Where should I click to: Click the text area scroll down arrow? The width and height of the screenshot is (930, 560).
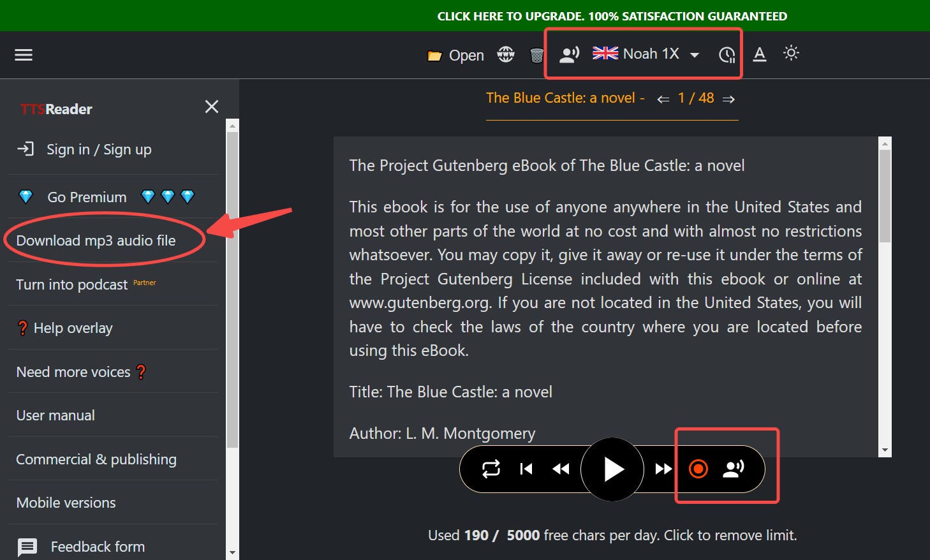tap(885, 450)
